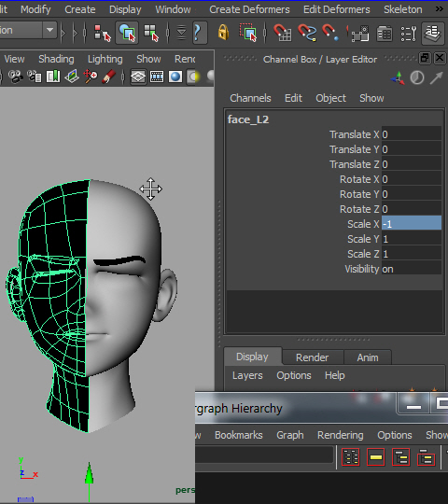Expand the hidden menus double chevron
448x504 pixels.
tap(440, 9)
